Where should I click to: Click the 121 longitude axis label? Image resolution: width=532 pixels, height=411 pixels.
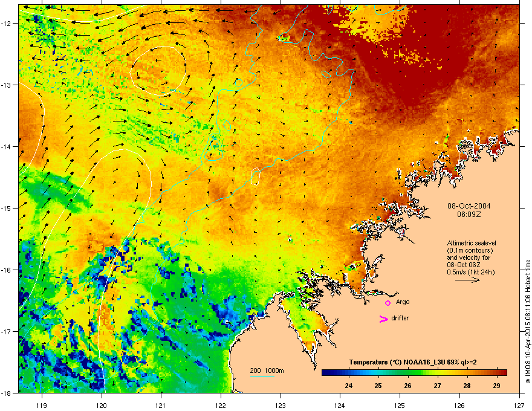coord(161,405)
